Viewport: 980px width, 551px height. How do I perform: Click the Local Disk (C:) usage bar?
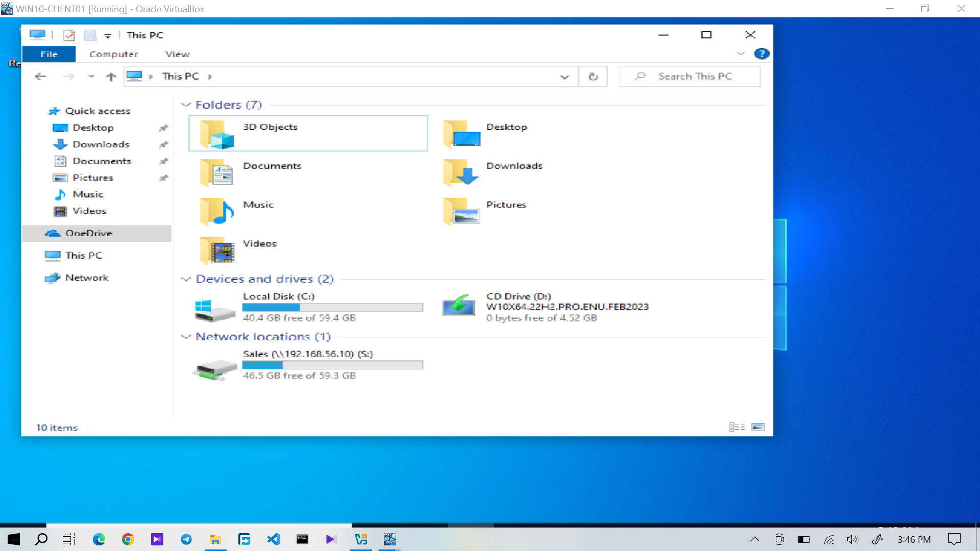[332, 308]
